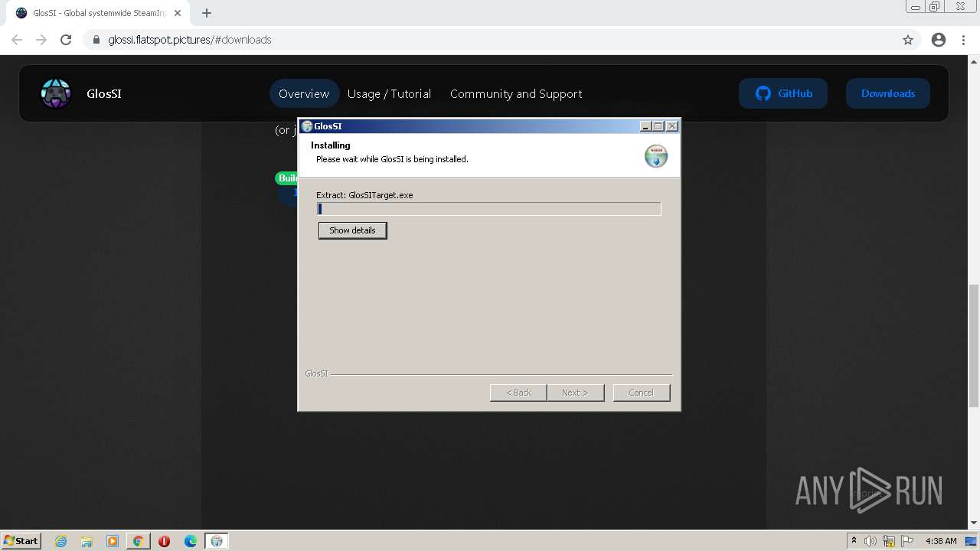Click the Action Center flag icon

tap(907, 541)
